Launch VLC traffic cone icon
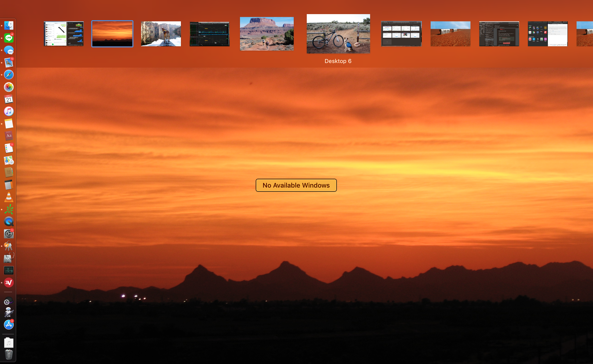Image resolution: width=593 pixels, height=364 pixels. (x=9, y=197)
